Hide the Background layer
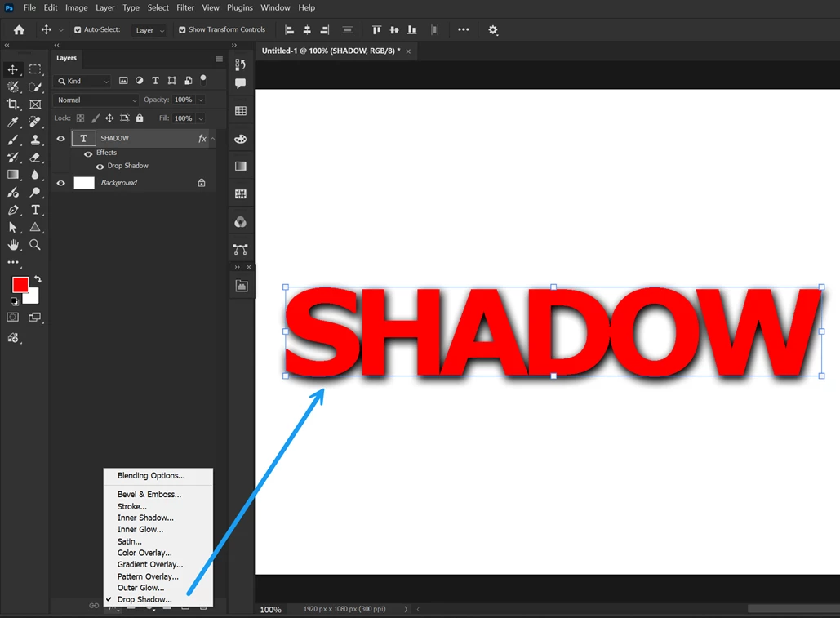 tap(61, 183)
